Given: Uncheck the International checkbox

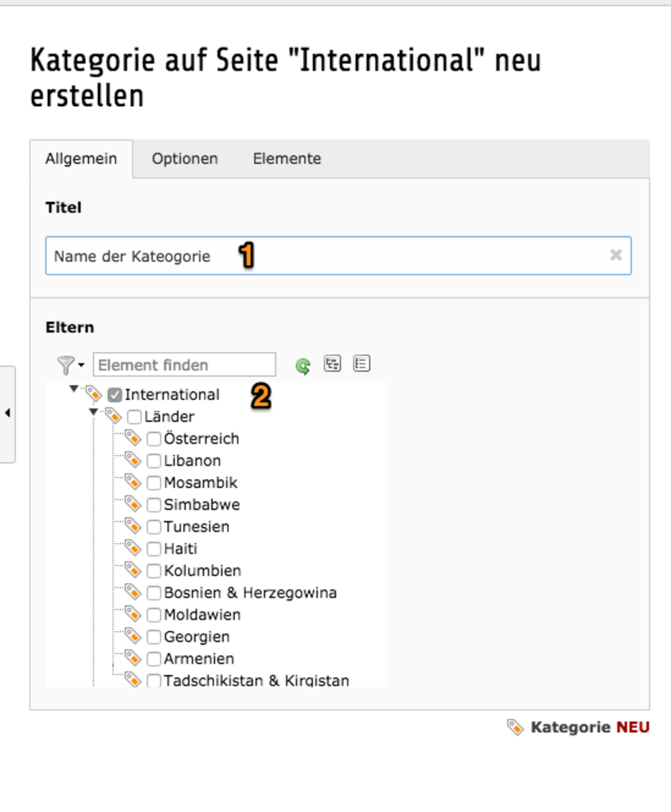Looking at the screenshot, I should point(114,395).
